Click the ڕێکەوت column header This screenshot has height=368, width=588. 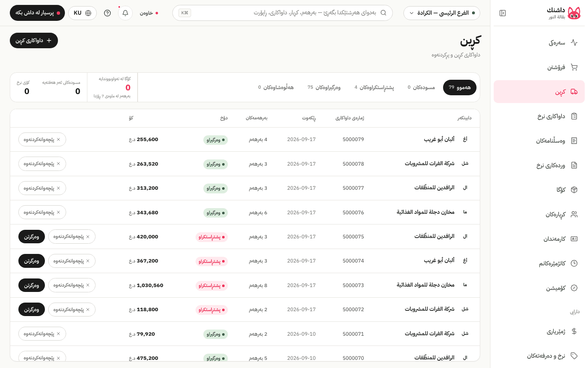coord(309,118)
